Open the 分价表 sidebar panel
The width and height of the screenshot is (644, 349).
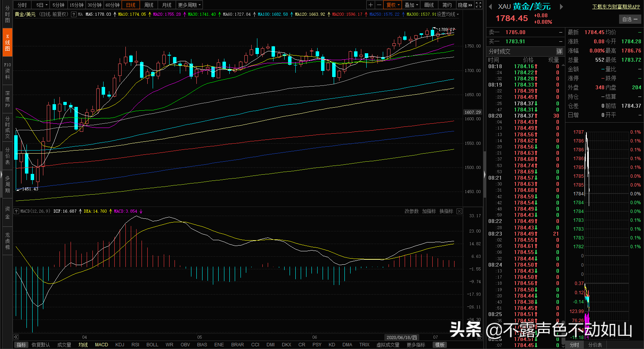[x=7, y=156]
